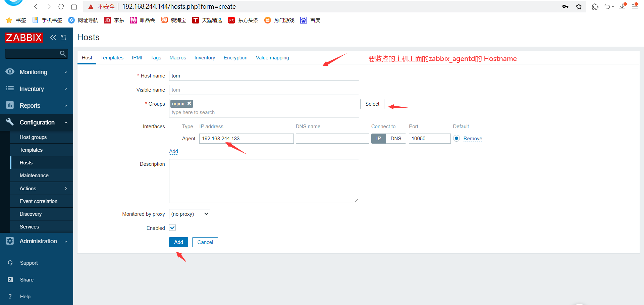The height and width of the screenshot is (305, 644).
Task: Switch to the Encryption tab
Action: click(235, 58)
